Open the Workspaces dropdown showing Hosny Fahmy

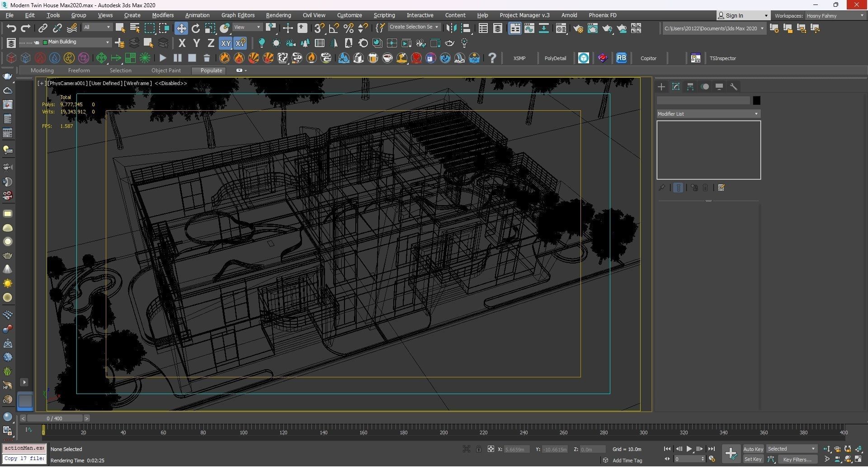pyautogui.click(x=835, y=15)
